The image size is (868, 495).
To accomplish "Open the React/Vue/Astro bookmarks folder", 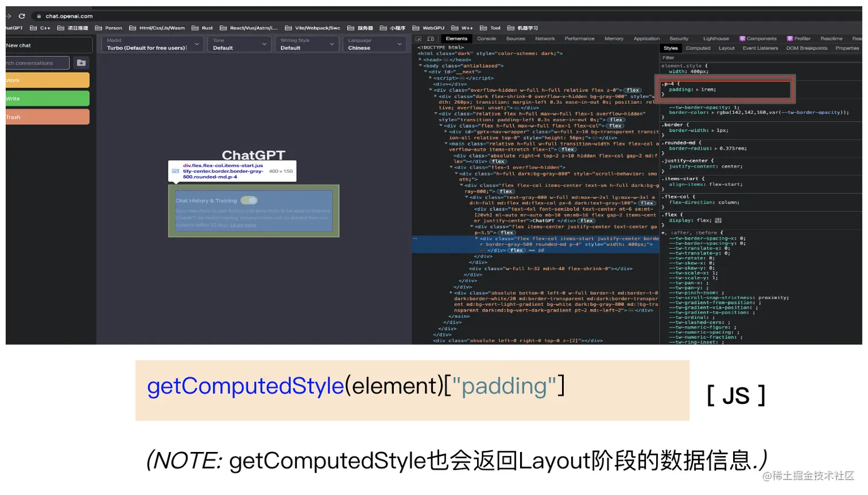I will coord(249,28).
